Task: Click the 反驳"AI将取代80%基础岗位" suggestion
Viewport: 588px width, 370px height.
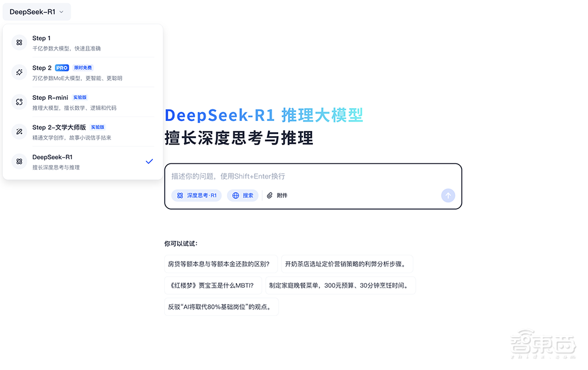Action: coord(221,306)
